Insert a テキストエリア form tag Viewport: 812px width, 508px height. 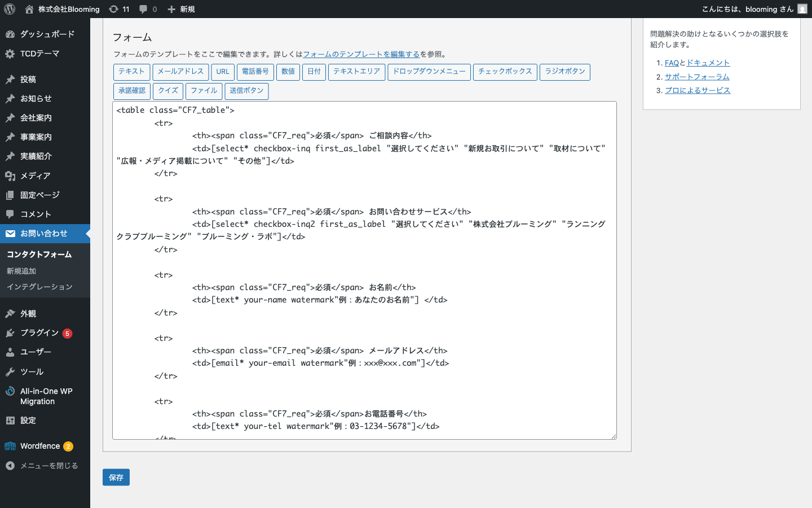click(x=357, y=72)
